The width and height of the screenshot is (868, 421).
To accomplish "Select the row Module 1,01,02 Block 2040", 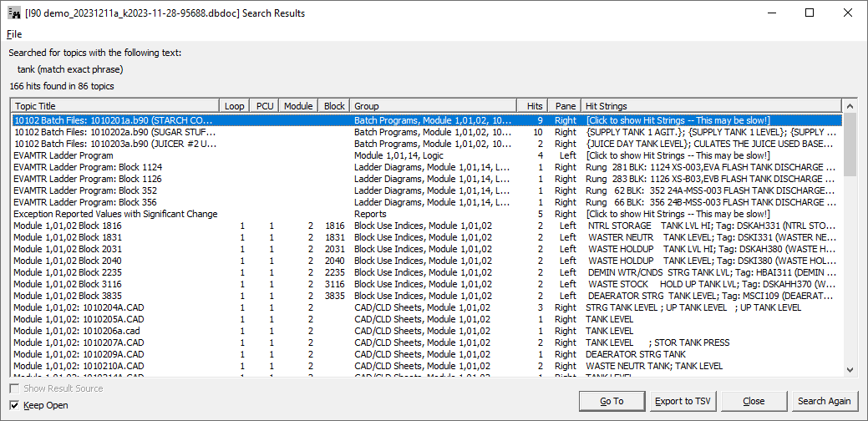I will [x=427, y=261].
